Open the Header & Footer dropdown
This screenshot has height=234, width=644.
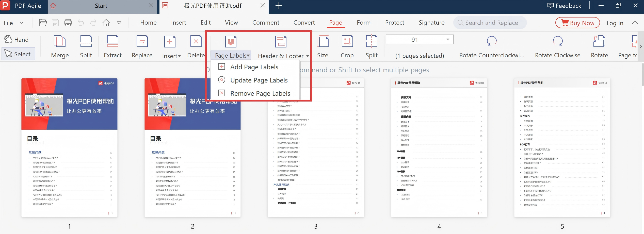tap(284, 56)
